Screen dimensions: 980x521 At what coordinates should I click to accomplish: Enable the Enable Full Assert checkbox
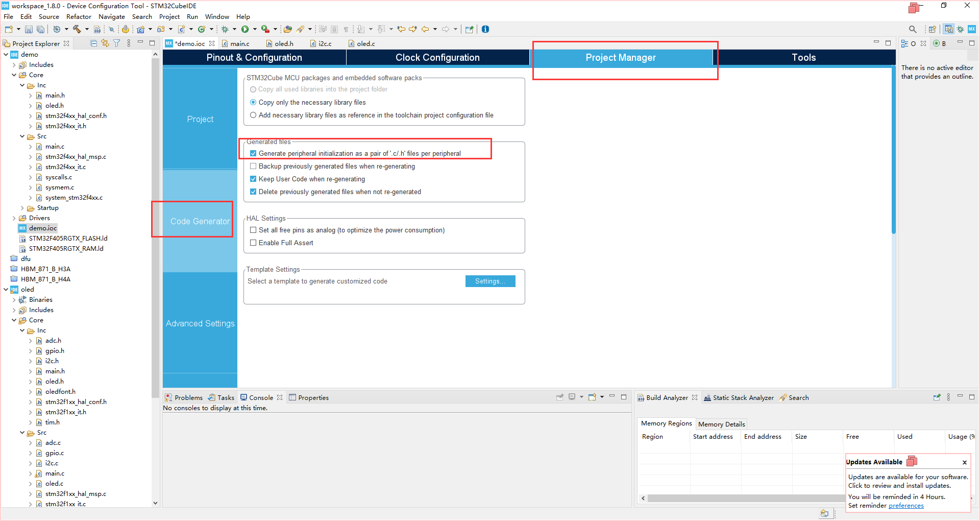[253, 243]
